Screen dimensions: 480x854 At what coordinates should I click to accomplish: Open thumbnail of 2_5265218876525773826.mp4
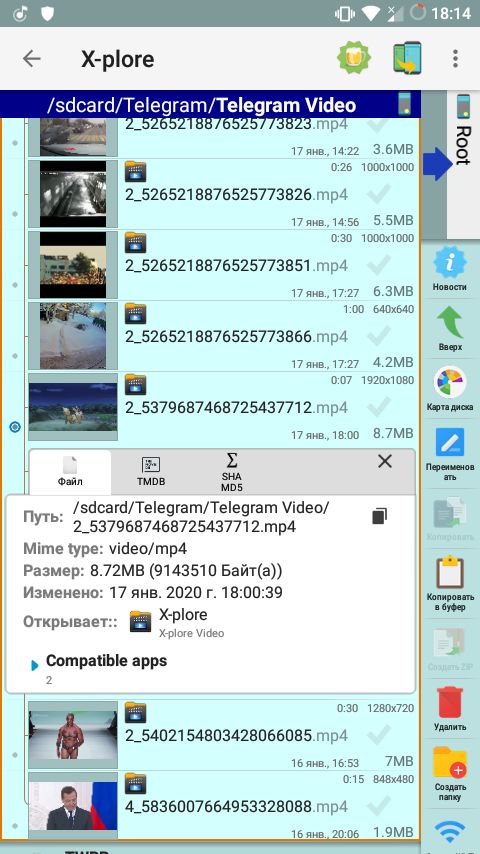tap(73, 193)
